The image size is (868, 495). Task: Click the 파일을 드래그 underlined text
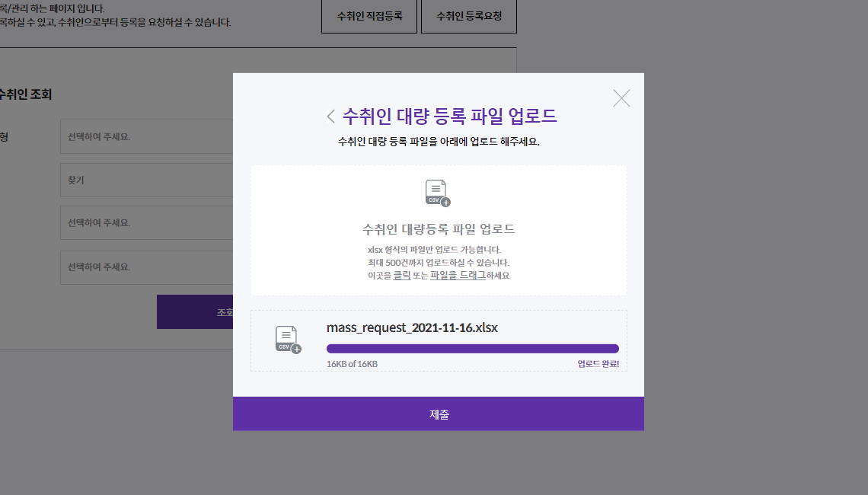coord(458,275)
